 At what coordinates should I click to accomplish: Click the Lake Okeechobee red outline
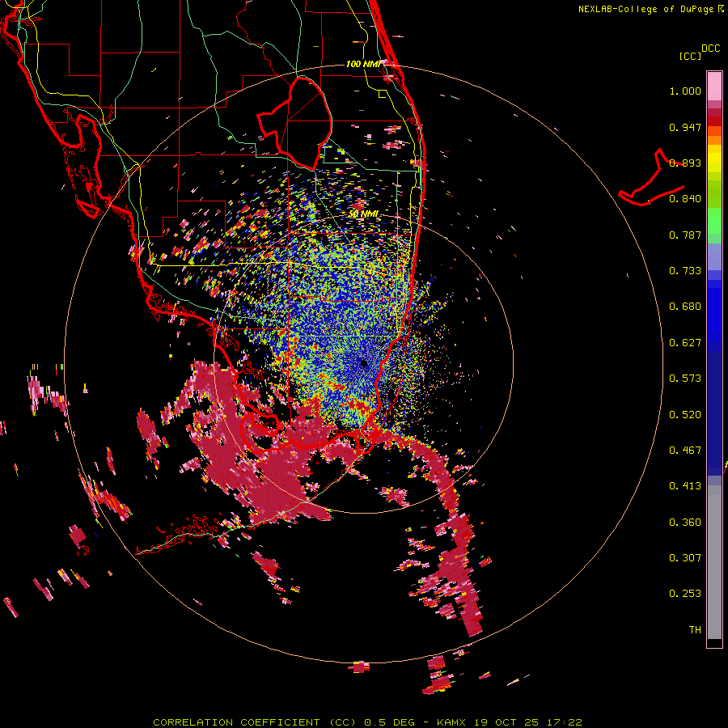[294, 123]
